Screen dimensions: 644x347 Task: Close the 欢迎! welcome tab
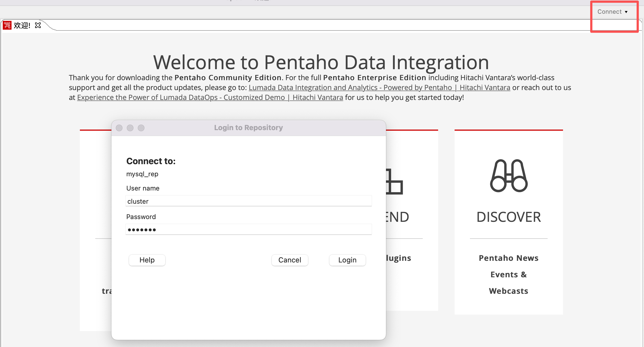pyautogui.click(x=38, y=26)
